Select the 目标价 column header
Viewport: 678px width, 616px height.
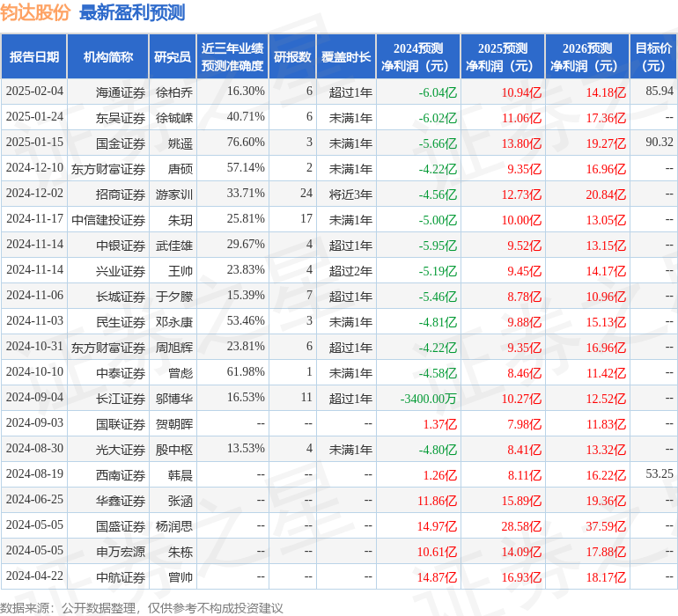[653, 56]
